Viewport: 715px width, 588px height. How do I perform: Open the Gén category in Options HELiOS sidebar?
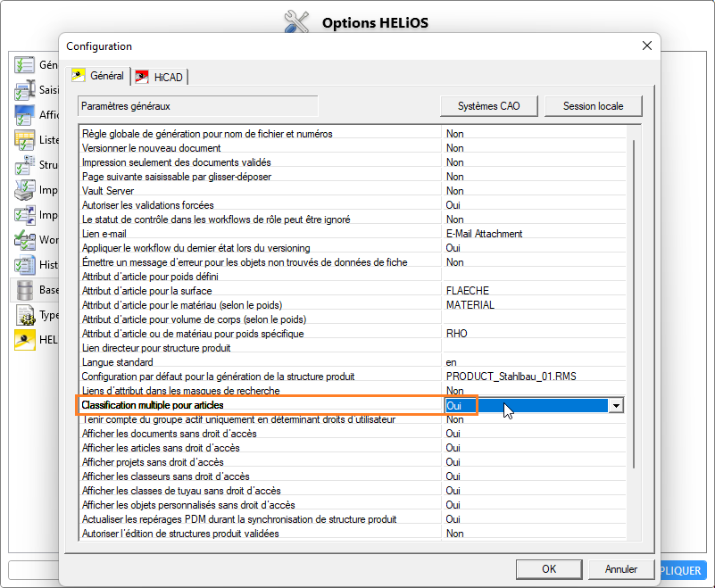coord(36,65)
